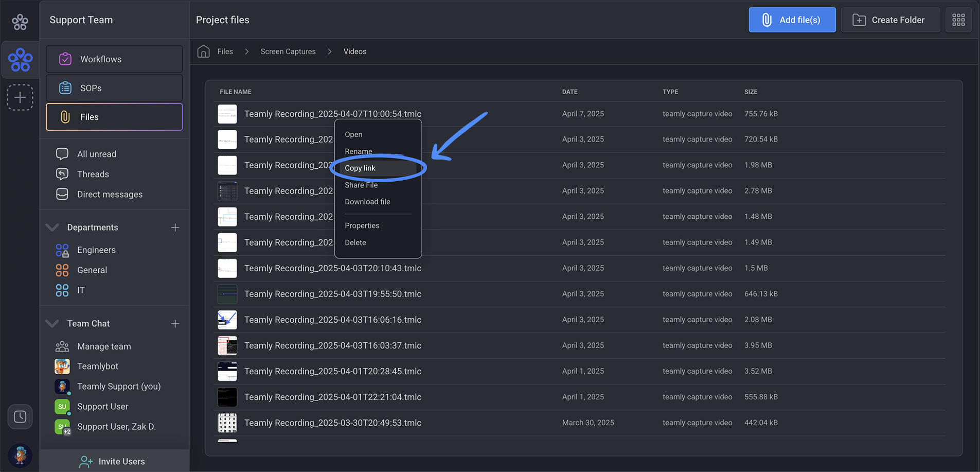Viewport: 980px width, 472px height.
Task: Open the SOPs section
Action: click(x=114, y=88)
